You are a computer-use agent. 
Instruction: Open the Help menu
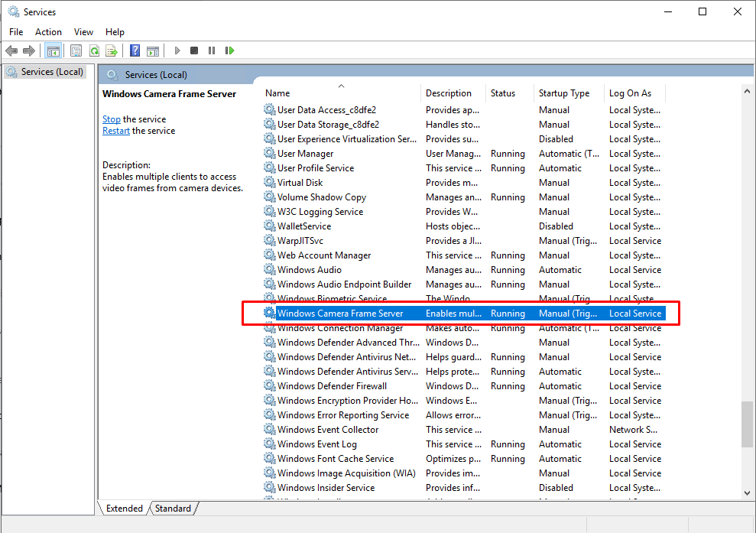115,32
